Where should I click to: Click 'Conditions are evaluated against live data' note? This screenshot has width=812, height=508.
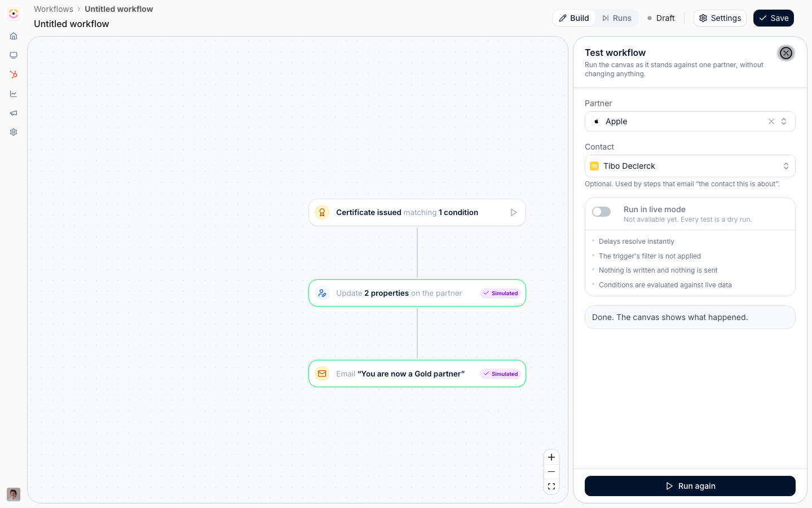665,285
